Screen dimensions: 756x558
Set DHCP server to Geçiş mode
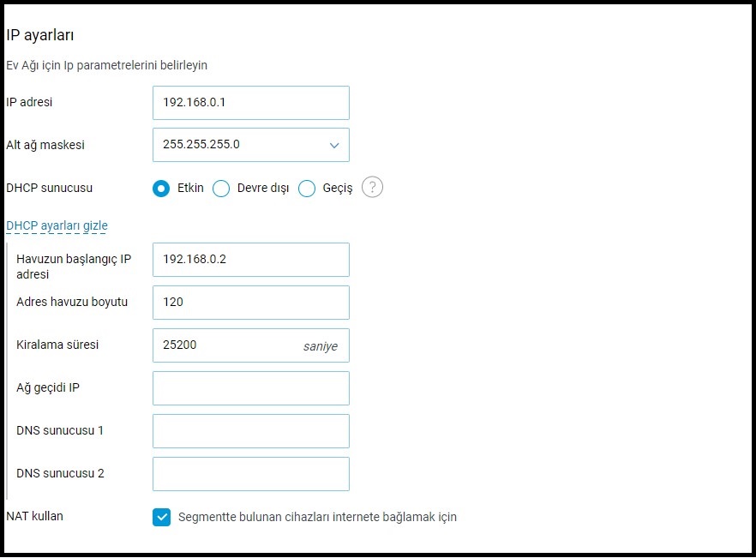307,189
